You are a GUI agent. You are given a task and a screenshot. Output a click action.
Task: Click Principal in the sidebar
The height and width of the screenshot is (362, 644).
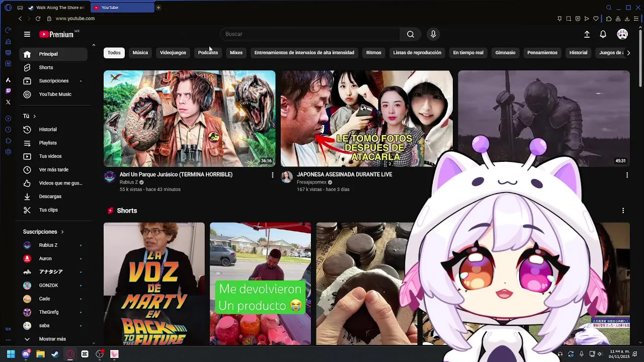click(53, 54)
